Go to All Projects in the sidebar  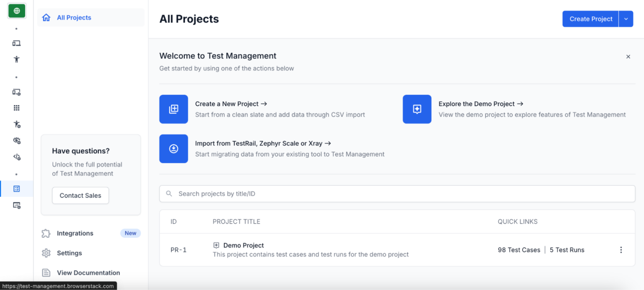[x=74, y=18]
